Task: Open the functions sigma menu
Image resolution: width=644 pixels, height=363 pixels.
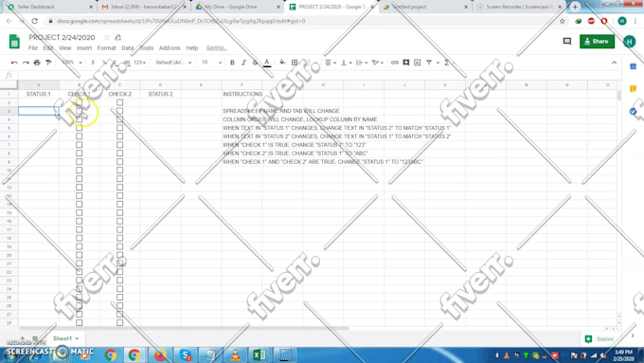Action: point(446,63)
